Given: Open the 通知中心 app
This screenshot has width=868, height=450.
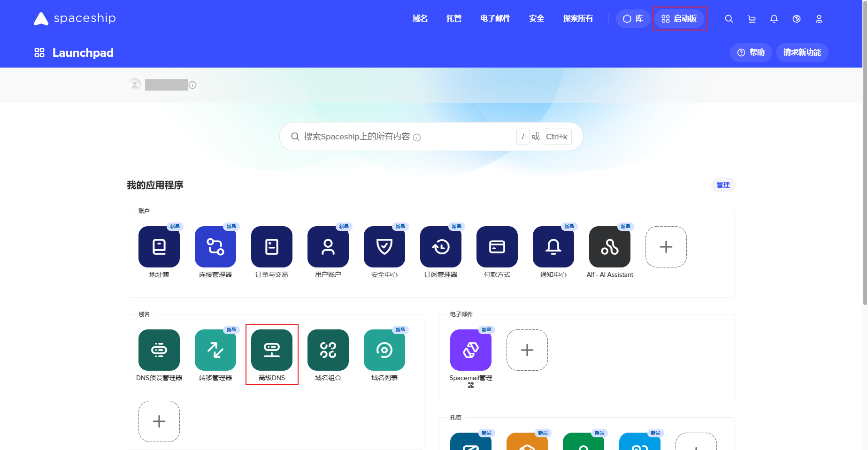Looking at the screenshot, I should (x=553, y=247).
